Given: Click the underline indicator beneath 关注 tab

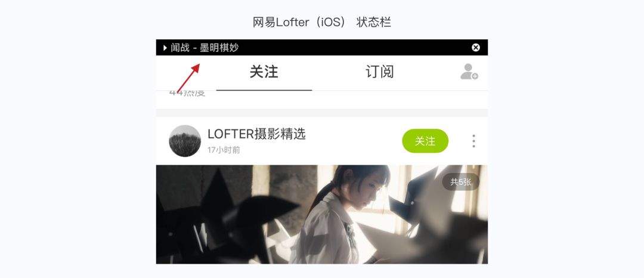Looking at the screenshot, I should pos(264,90).
